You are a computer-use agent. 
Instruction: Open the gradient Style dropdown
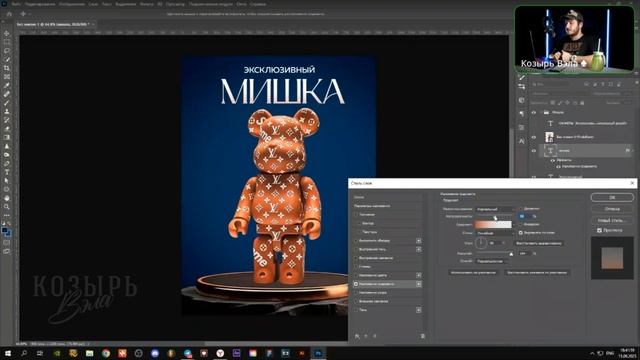(x=495, y=233)
